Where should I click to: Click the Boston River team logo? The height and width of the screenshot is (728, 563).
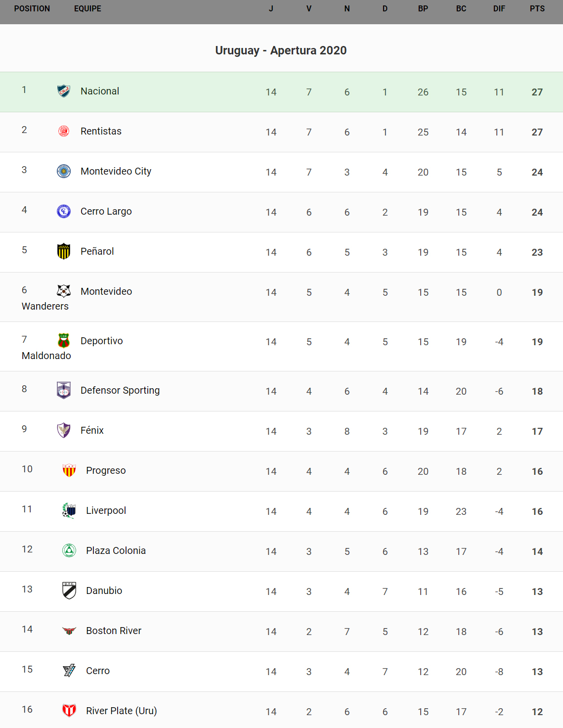pos(69,631)
